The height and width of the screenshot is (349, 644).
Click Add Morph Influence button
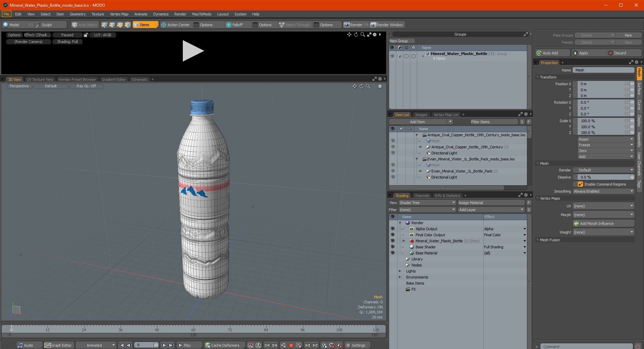603,223
